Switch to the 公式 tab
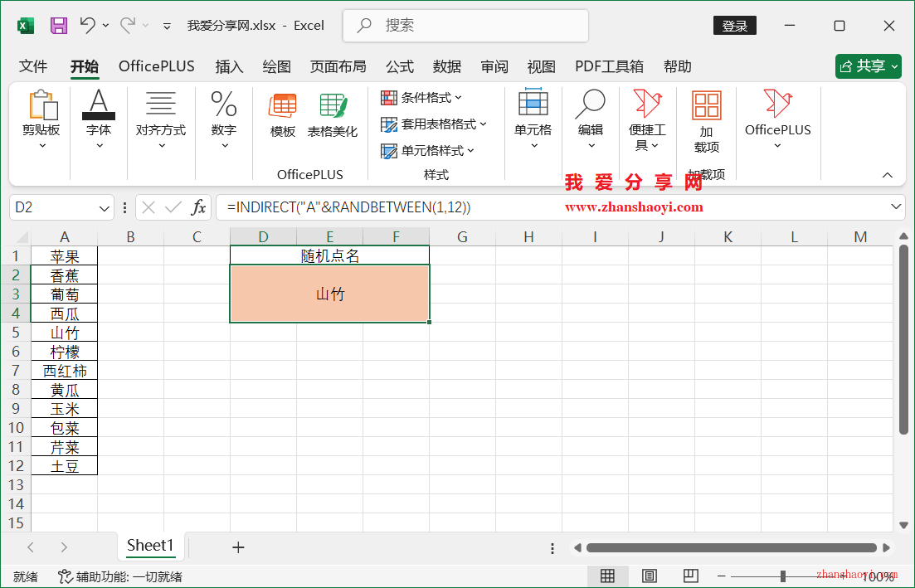 click(x=400, y=66)
